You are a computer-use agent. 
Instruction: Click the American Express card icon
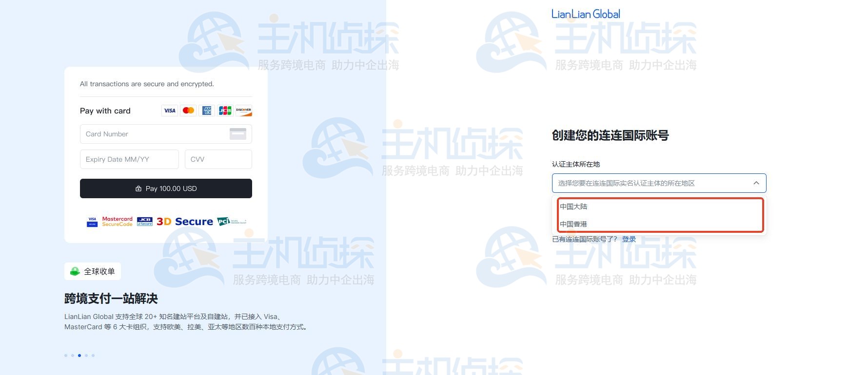207,111
